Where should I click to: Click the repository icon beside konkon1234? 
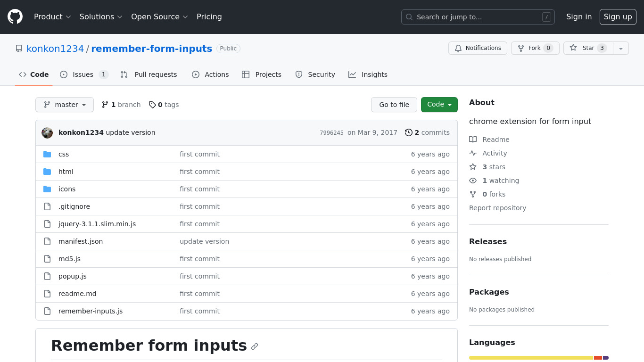(19, 49)
